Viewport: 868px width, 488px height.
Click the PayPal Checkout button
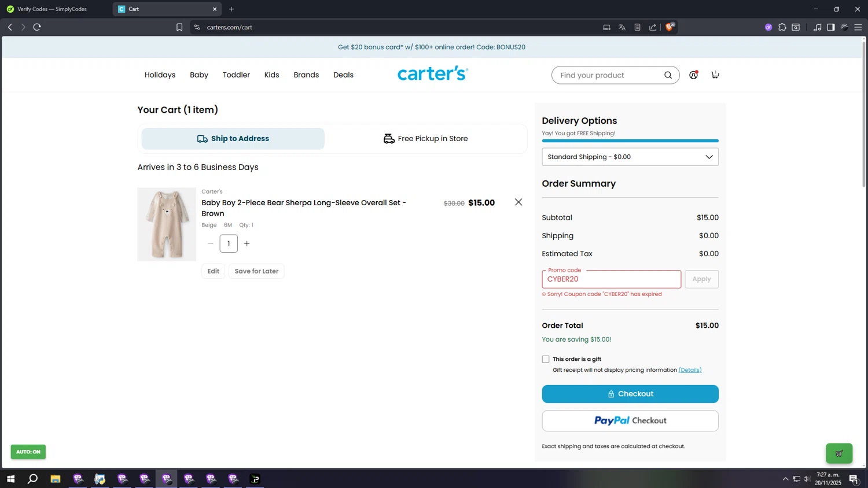pyautogui.click(x=630, y=421)
